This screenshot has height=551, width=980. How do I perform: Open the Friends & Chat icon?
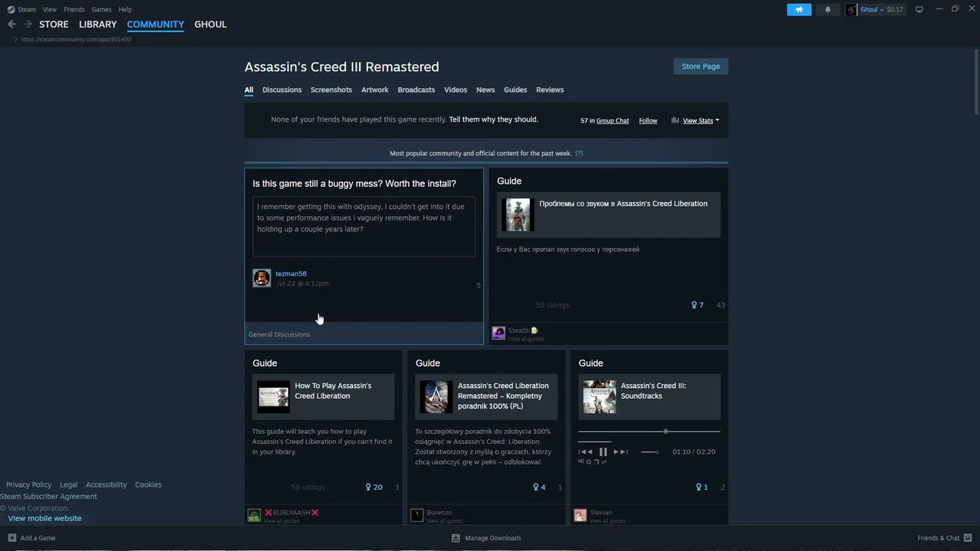(968, 538)
